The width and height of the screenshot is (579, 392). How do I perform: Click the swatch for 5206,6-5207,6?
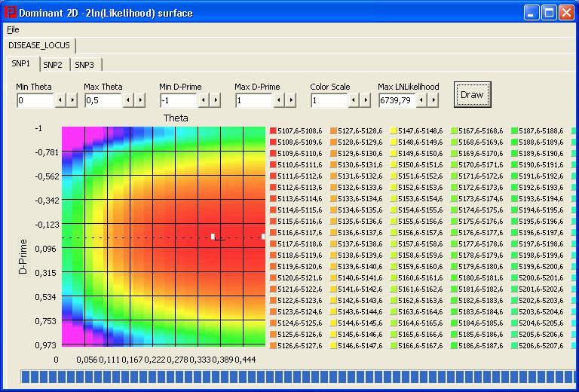pyautogui.click(x=514, y=345)
